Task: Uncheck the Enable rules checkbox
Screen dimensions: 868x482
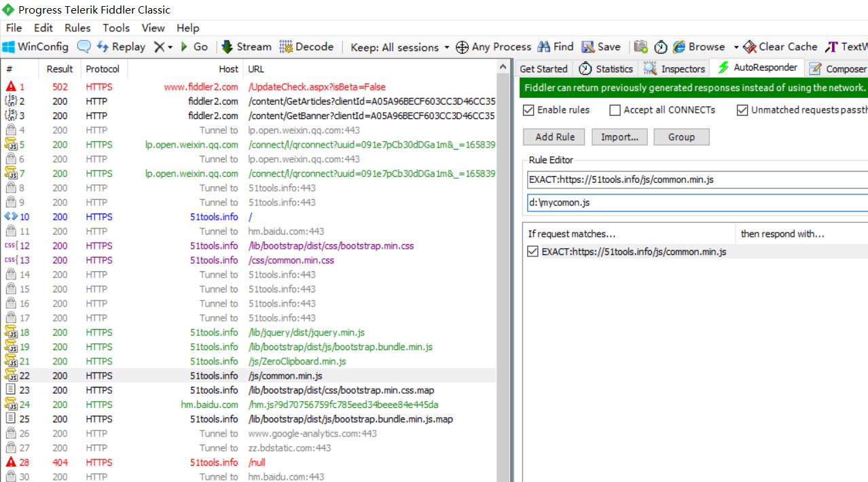Action: click(529, 110)
